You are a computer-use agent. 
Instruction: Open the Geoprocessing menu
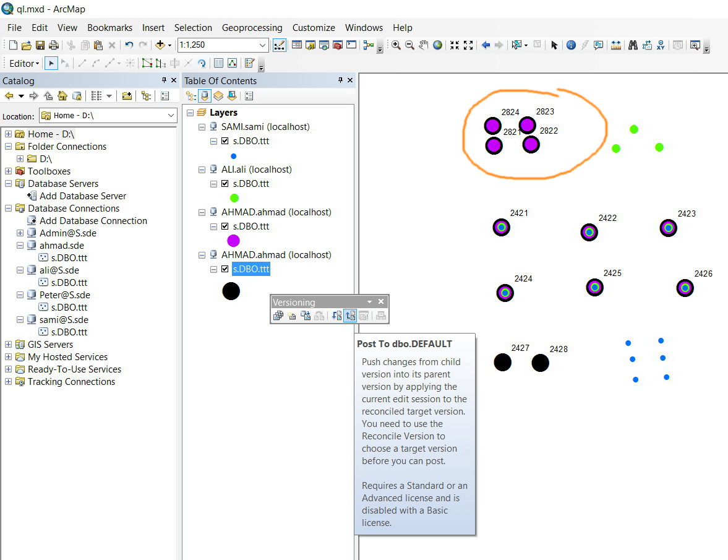252,28
